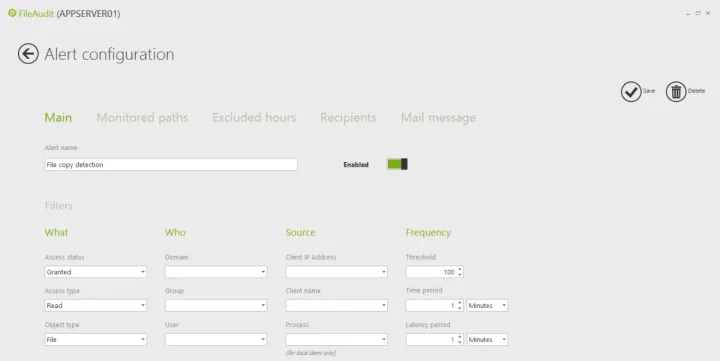The image size is (720, 361).
Task: Increase the Latency period stepper value
Action: pos(460,337)
